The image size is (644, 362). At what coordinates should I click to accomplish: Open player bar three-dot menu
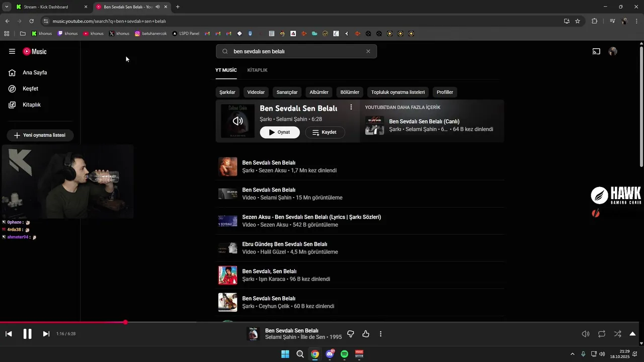pyautogui.click(x=381, y=334)
